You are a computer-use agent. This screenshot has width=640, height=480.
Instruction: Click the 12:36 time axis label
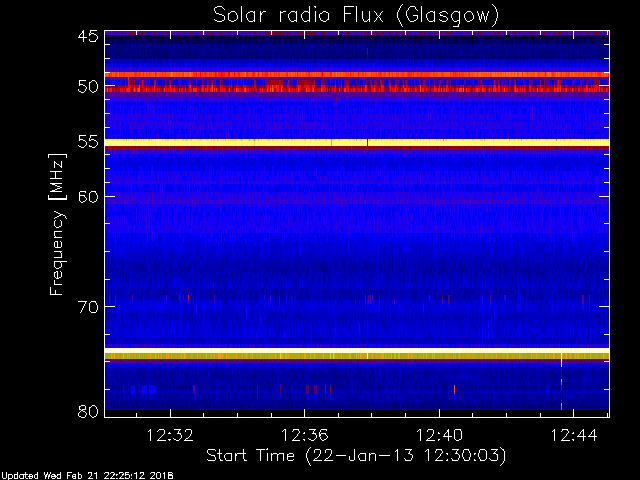click(304, 435)
